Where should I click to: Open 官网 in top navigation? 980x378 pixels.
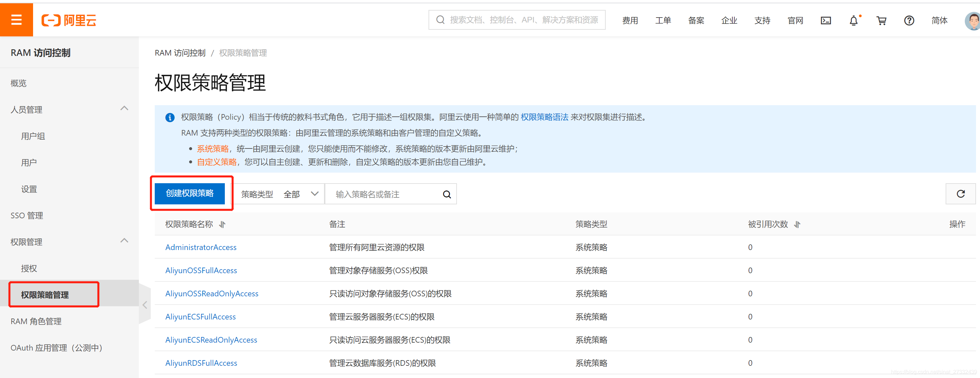(795, 21)
